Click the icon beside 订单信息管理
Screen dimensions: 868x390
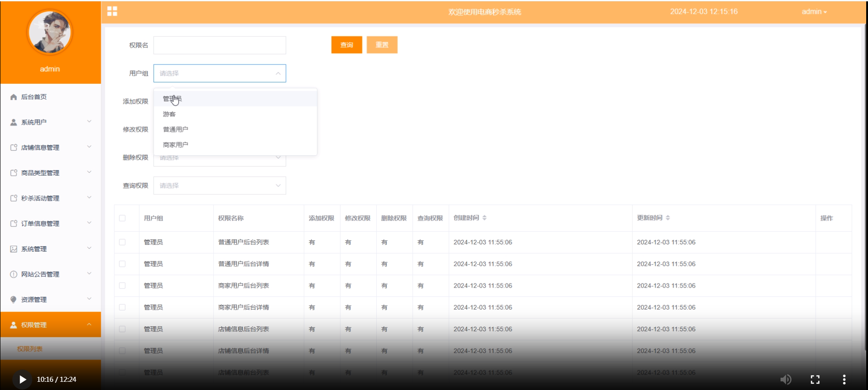(x=14, y=223)
